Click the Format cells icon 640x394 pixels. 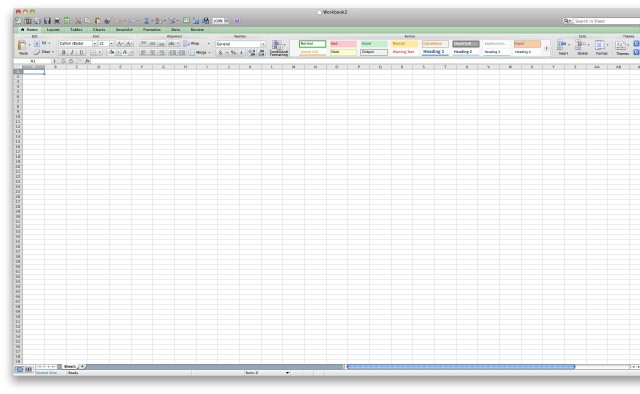coord(600,45)
